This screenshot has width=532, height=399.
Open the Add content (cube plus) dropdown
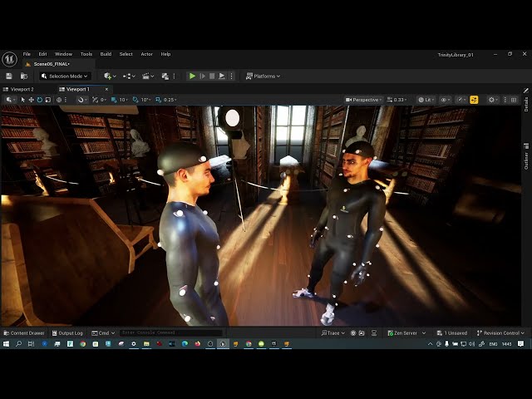point(110,76)
